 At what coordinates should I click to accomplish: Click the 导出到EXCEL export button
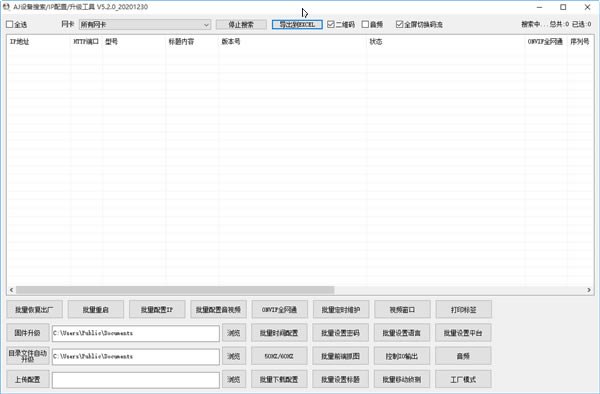[297, 24]
